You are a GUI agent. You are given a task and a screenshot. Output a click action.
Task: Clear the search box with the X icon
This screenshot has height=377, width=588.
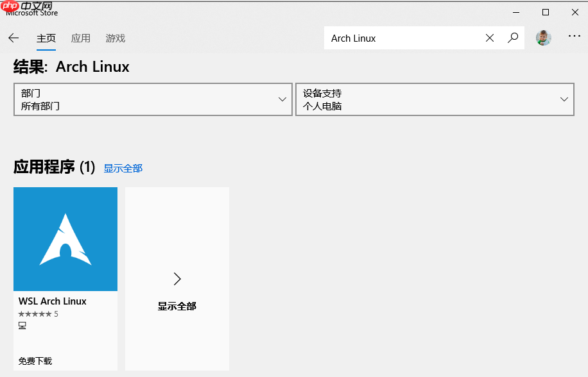[x=490, y=38]
